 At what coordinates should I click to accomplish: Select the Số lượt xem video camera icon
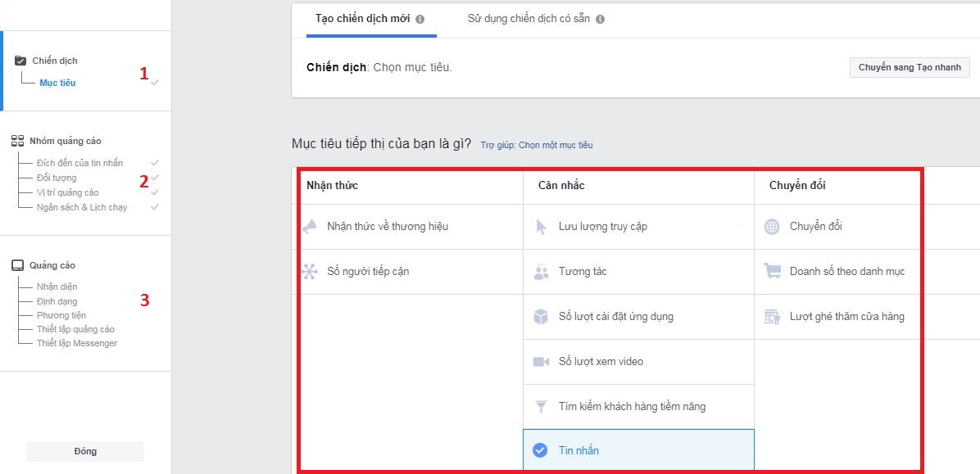[x=541, y=361]
